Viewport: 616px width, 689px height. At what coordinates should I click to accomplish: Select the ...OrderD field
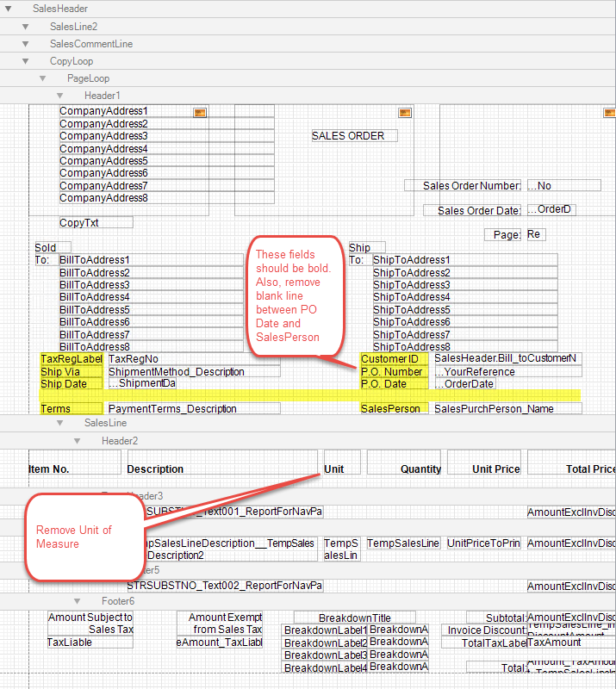click(551, 209)
